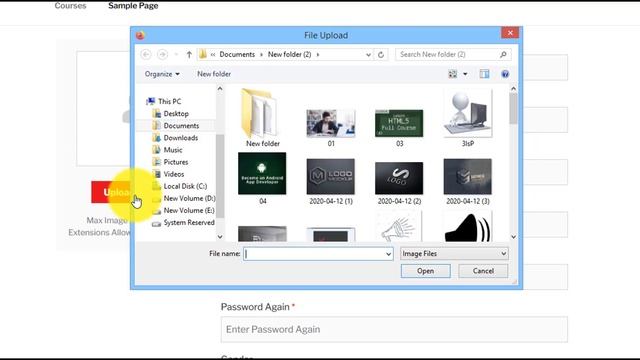Click New folder (2) in the breadcrumb
The width and height of the screenshot is (640, 360).
pyautogui.click(x=289, y=54)
